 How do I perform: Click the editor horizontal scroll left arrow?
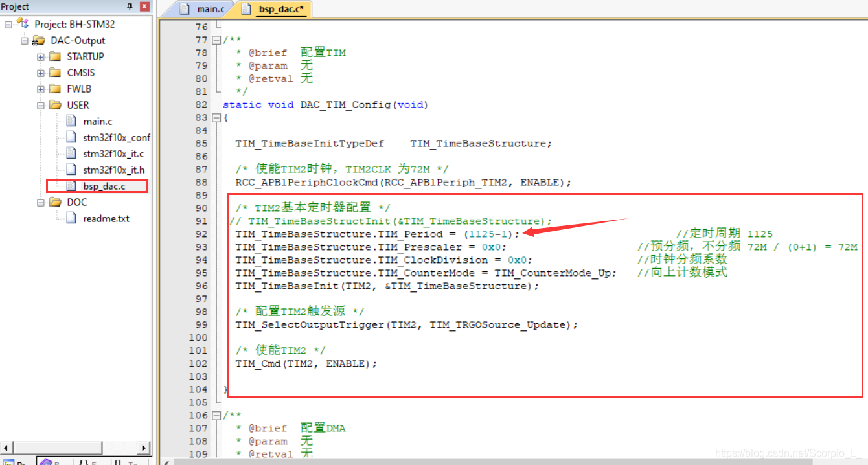pyautogui.click(x=166, y=461)
